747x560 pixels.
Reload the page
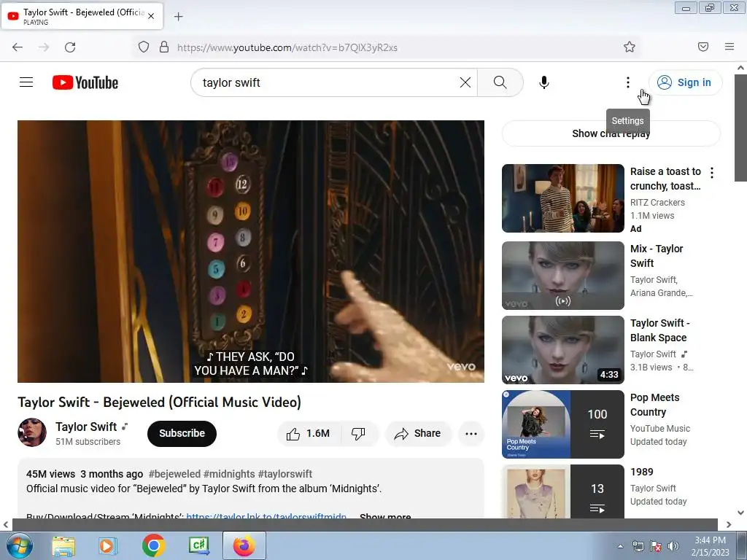(x=70, y=47)
